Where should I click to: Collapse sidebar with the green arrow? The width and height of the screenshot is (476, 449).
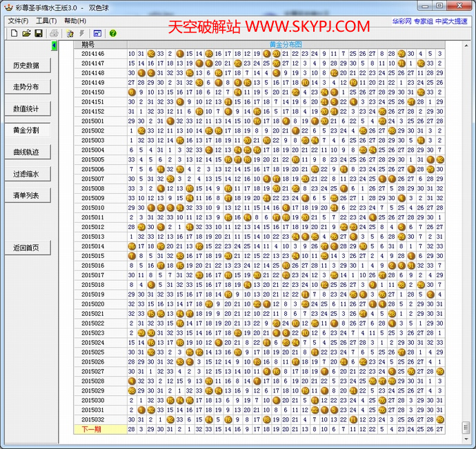point(54,46)
